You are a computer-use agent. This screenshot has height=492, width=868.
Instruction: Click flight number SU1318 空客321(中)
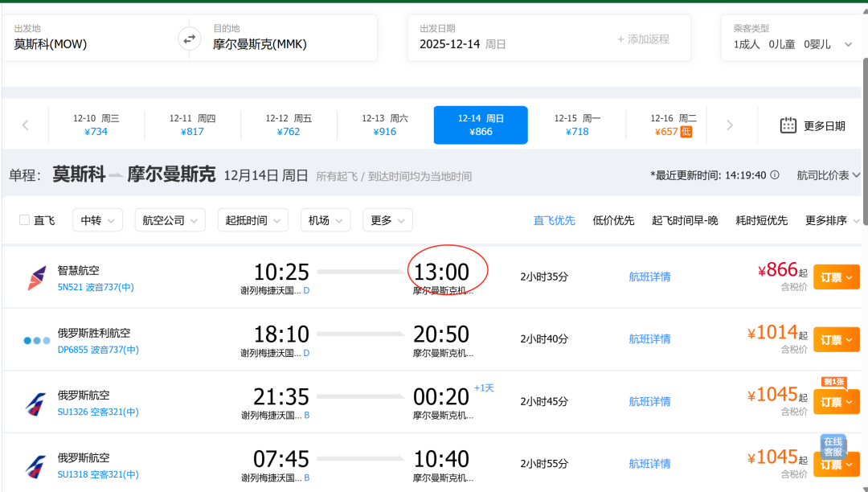[x=98, y=474]
